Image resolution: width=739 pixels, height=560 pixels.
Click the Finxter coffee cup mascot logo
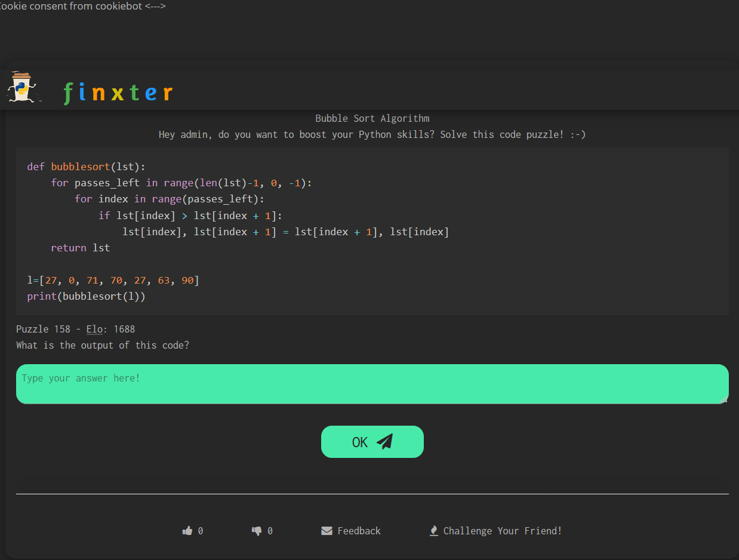point(23,87)
